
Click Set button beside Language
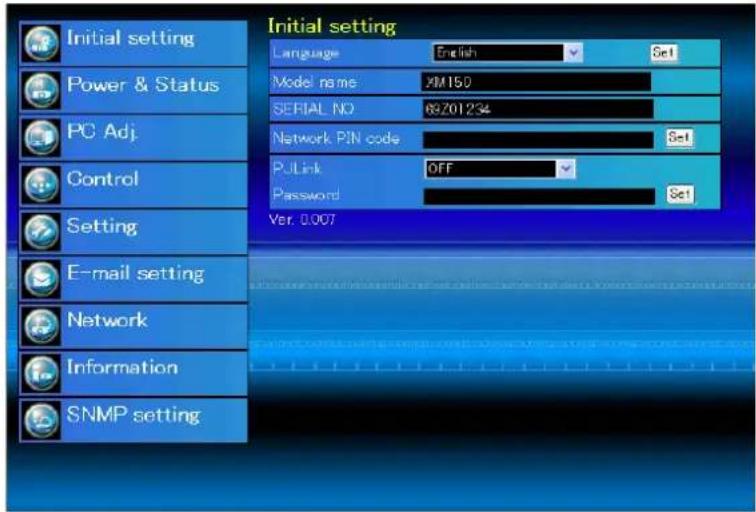[663, 53]
